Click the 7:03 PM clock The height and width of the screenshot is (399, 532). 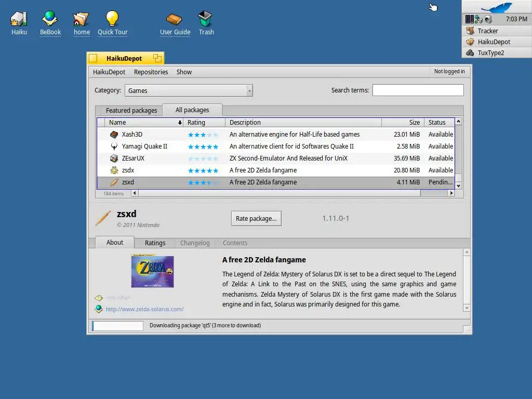point(516,19)
